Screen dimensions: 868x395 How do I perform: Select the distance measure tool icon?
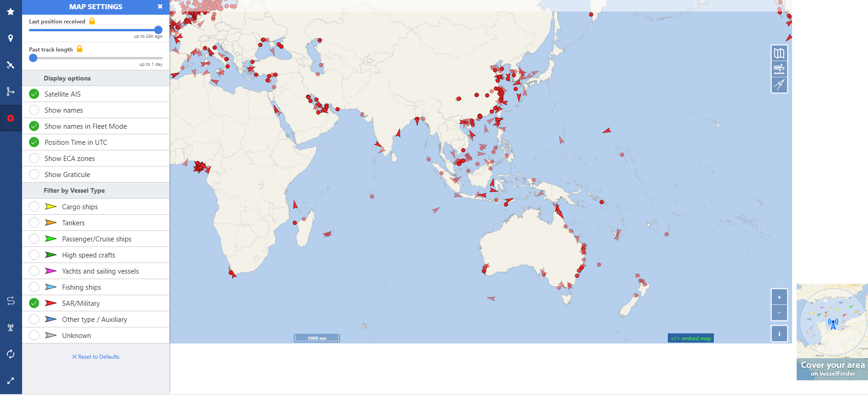[779, 85]
